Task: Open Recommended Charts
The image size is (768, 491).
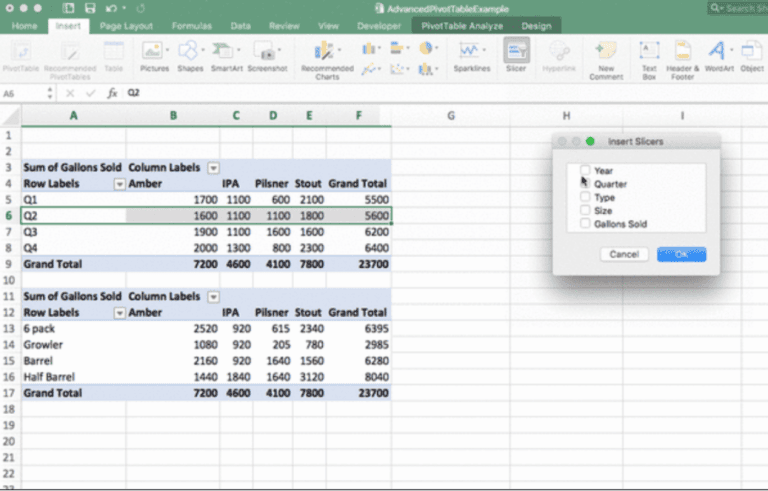Action: click(326, 54)
